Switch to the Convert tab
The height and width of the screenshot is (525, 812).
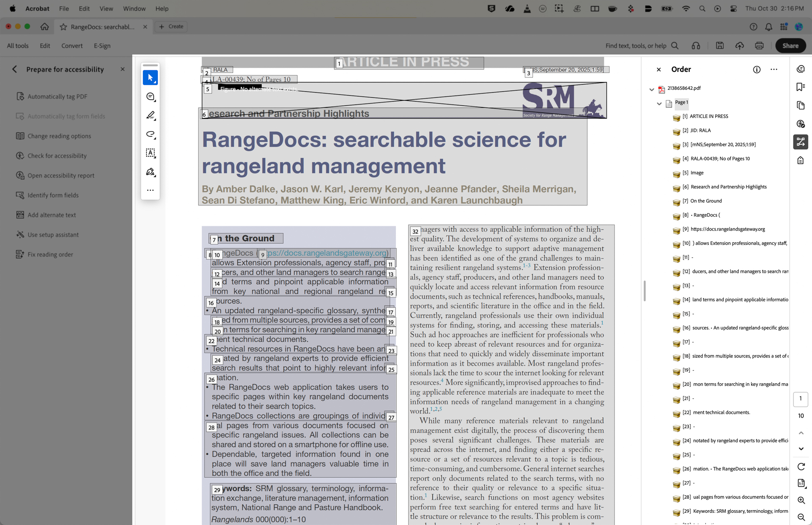[x=72, y=46]
